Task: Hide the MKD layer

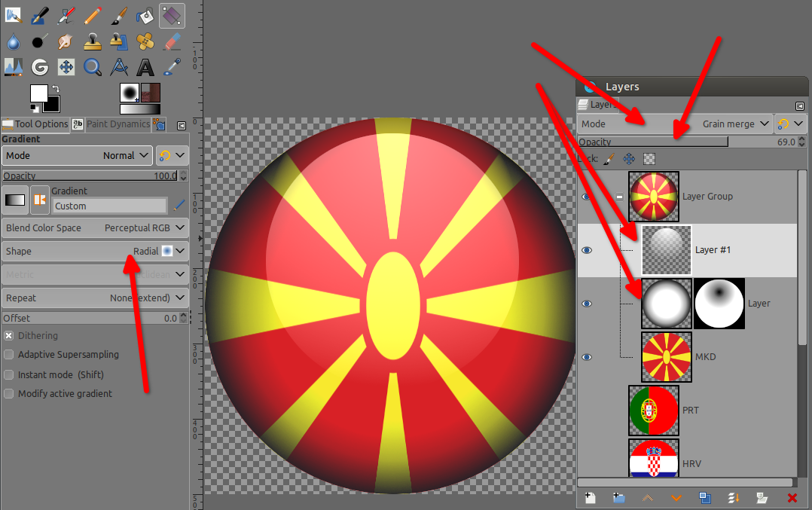Action: coord(587,357)
